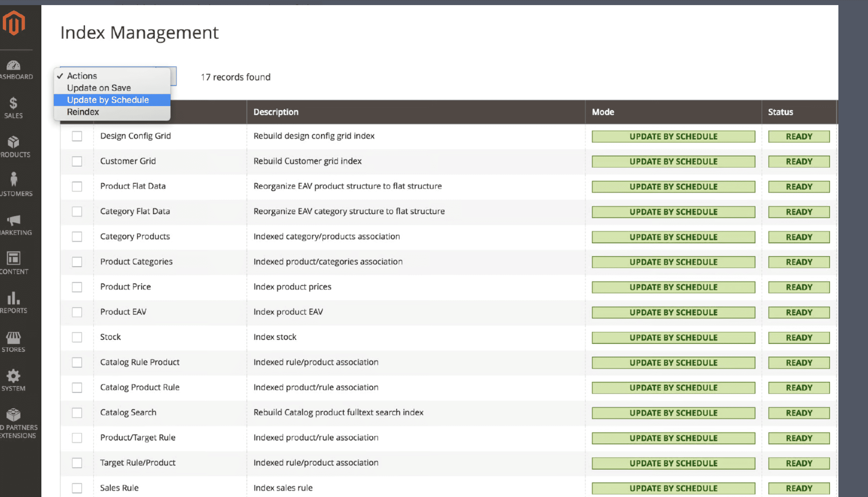Click Ready status for Design Config Grid
The height and width of the screenshot is (497, 868).
pyautogui.click(x=799, y=137)
